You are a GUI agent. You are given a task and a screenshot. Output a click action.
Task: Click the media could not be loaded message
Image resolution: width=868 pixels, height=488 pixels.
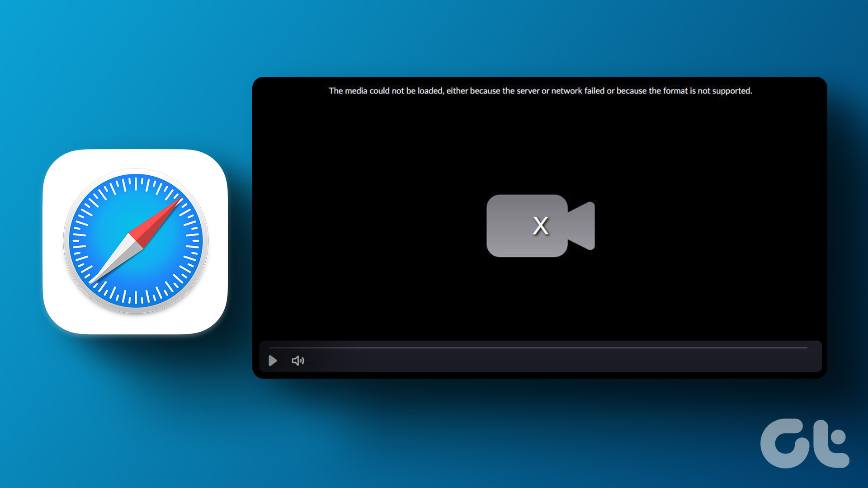[540, 91]
